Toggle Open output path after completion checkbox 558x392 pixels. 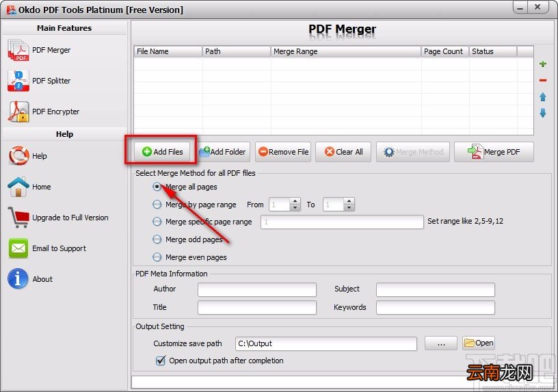(161, 361)
